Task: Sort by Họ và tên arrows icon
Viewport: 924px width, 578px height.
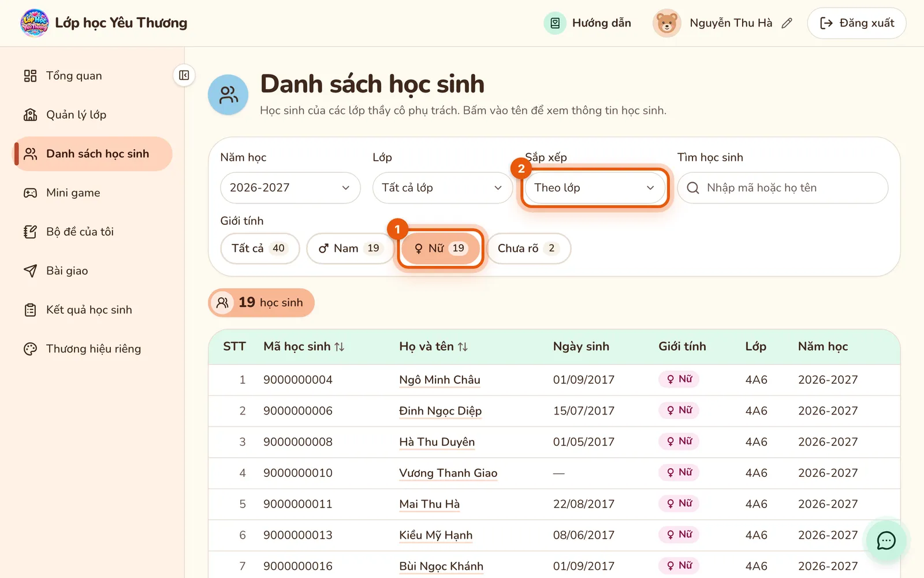Action: tap(463, 347)
